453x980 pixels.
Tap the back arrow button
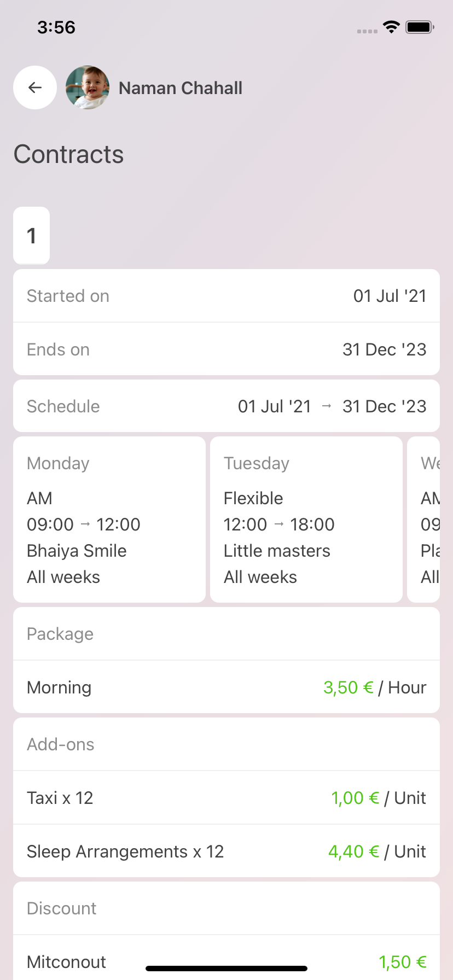35,87
